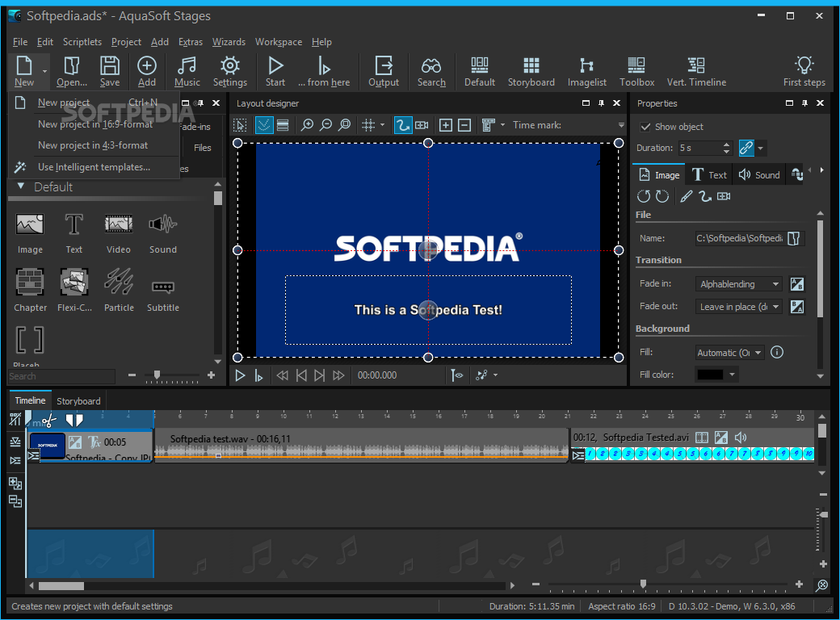840x620 pixels.
Task: Choose Use Intelligent templates
Action: point(94,167)
